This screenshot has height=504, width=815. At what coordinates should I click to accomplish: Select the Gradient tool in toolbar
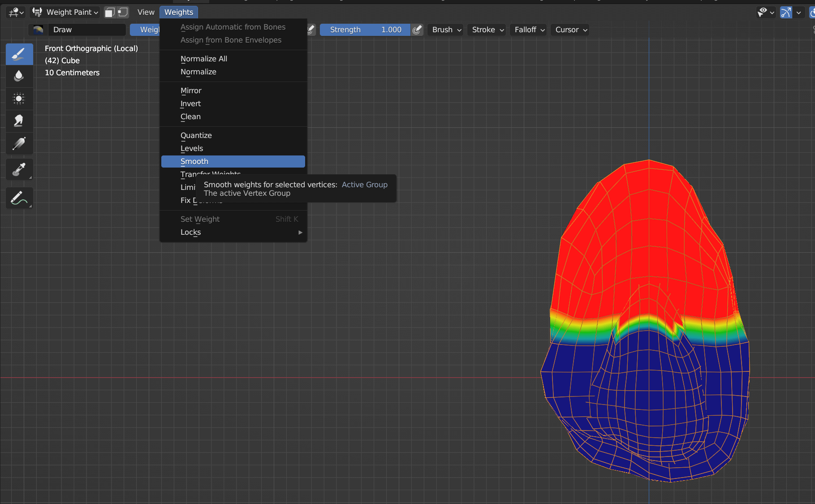(19, 143)
